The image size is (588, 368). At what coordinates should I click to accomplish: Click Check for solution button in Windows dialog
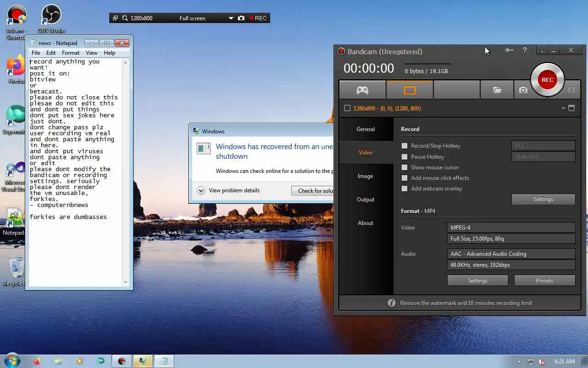(x=313, y=190)
